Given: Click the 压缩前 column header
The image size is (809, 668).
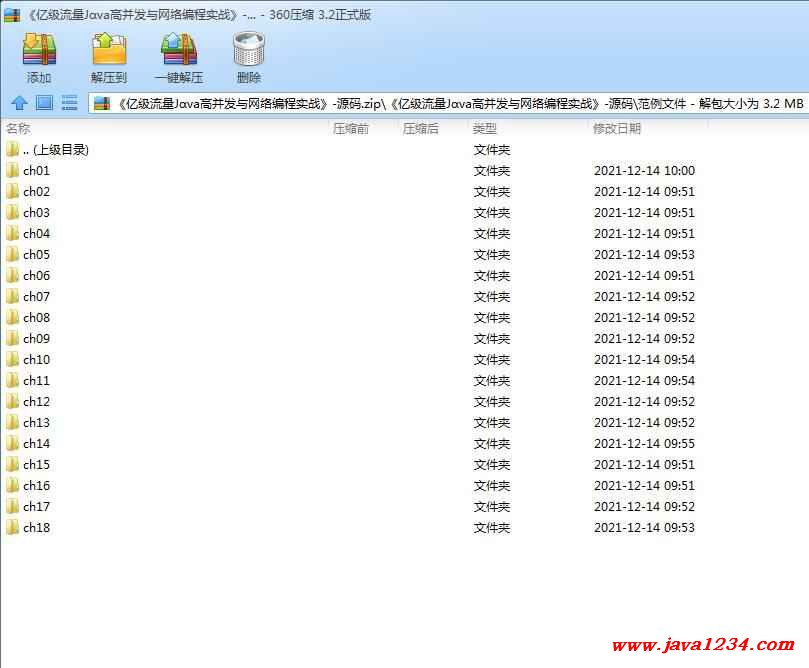Looking at the screenshot, I should (x=350, y=129).
